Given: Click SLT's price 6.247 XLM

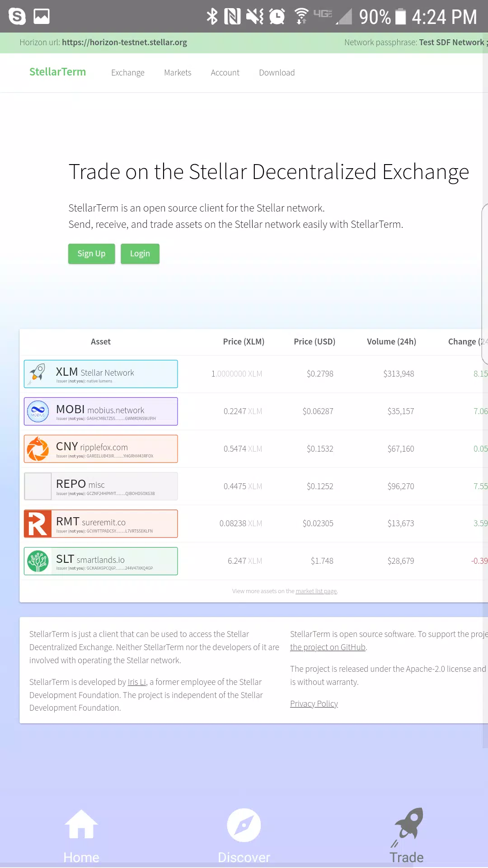Looking at the screenshot, I should (245, 561).
